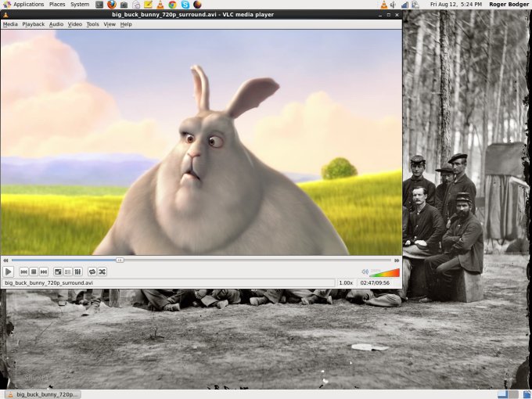Viewport: 532px width, 399px height.
Task: Stop video playback
Action: [x=34, y=271]
